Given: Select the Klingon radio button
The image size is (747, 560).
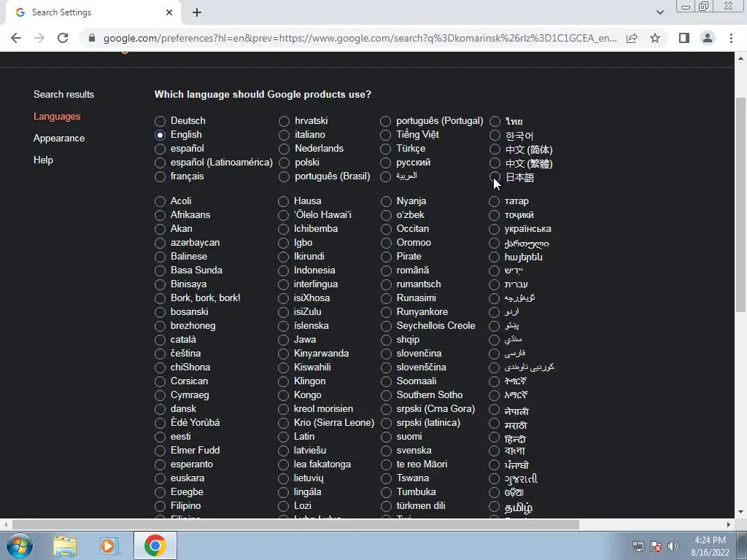Looking at the screenshot, I should [x=284, y=381].
